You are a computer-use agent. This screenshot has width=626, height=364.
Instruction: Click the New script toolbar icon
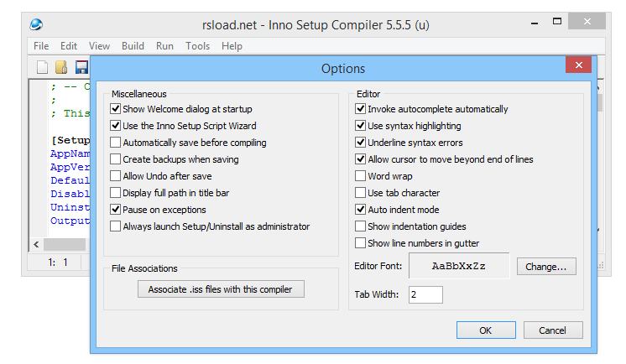click(42, 67)
